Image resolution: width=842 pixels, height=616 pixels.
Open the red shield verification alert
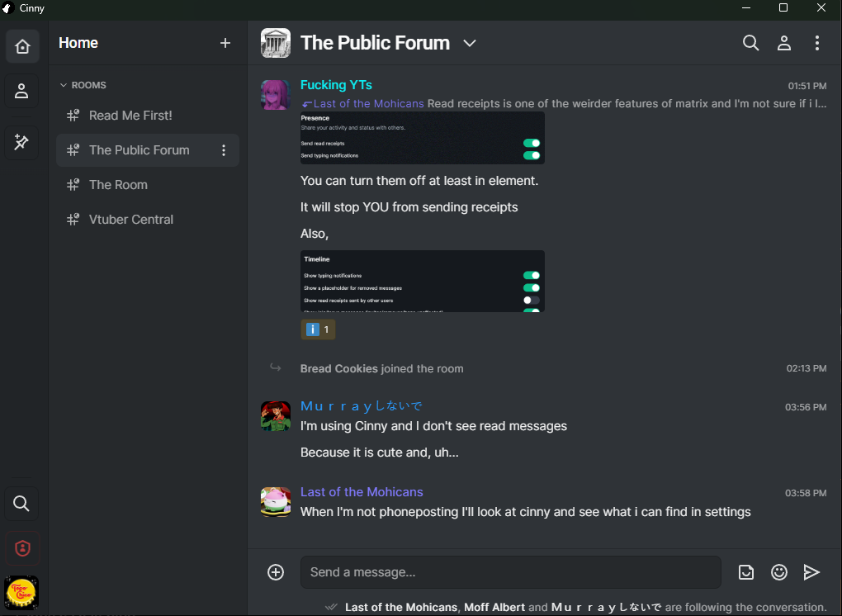click(22, 548)
